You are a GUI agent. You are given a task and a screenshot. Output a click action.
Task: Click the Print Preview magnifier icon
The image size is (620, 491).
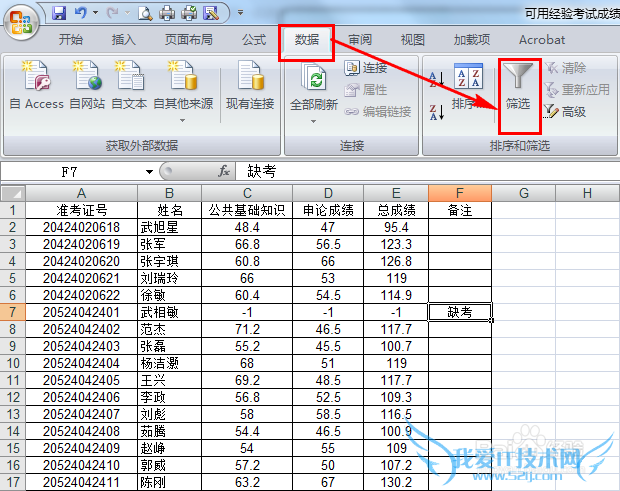pos(145,14)
